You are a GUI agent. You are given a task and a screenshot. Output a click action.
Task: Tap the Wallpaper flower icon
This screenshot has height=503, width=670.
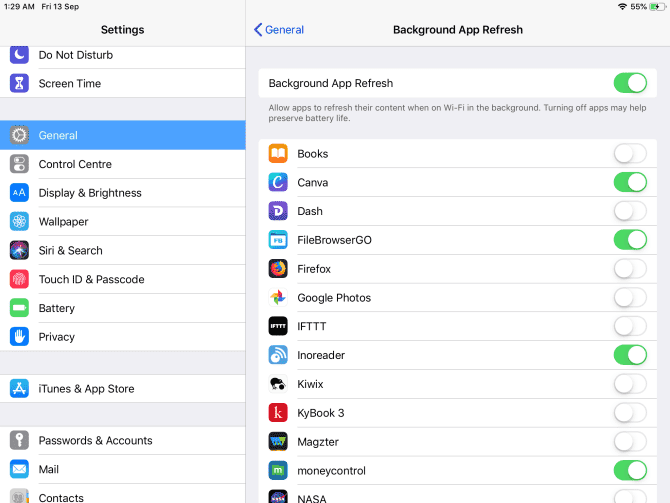19,221
